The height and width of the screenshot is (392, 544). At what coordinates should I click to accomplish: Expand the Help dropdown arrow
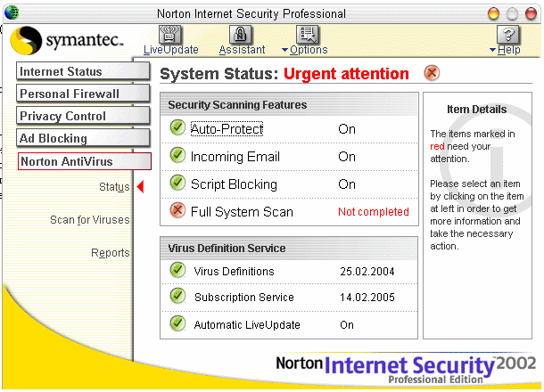pyautogui.click(x=492, y=50)
